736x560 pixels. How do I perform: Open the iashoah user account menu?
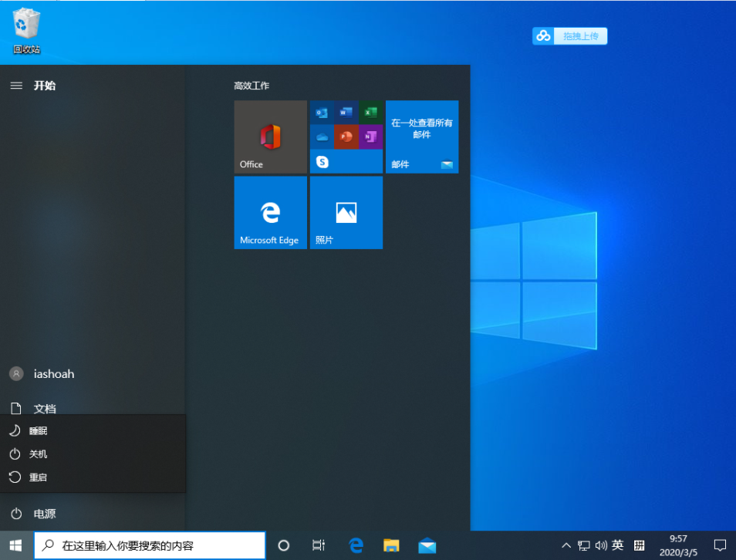(x=93, y=373)
